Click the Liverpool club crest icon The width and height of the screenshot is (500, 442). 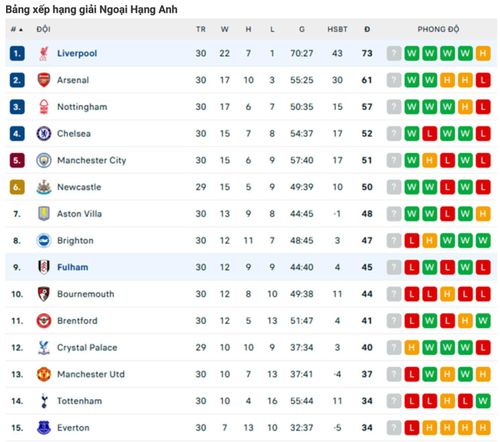[44, 53]
